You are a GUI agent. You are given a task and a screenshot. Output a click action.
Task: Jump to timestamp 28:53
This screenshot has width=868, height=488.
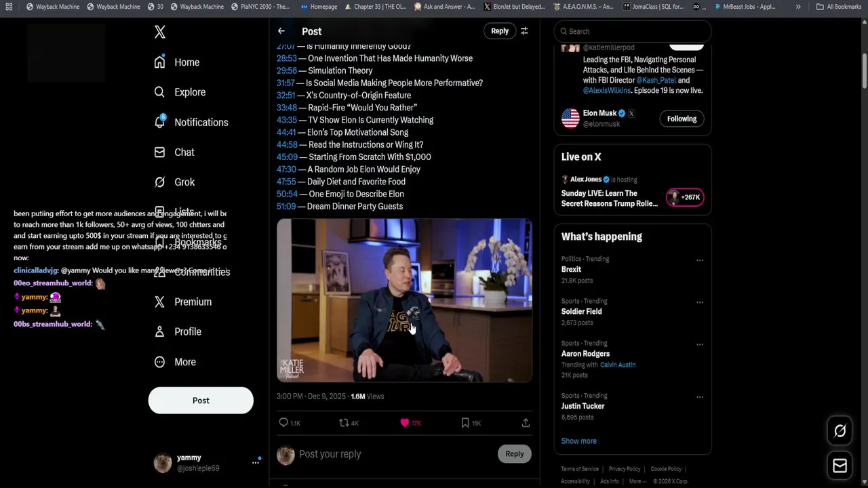point(287,58)
